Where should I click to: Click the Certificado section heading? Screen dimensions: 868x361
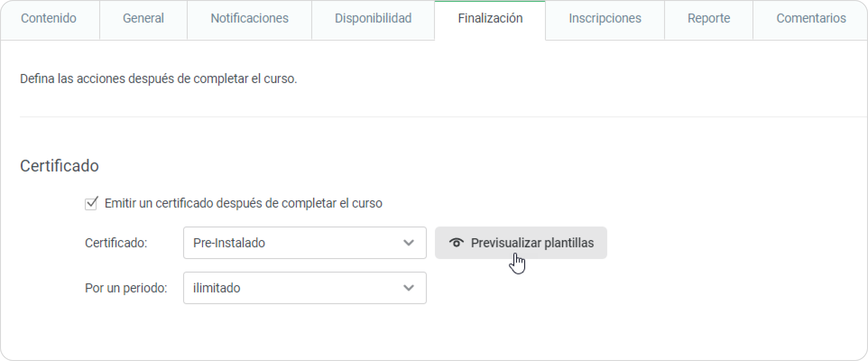(60, 166)
